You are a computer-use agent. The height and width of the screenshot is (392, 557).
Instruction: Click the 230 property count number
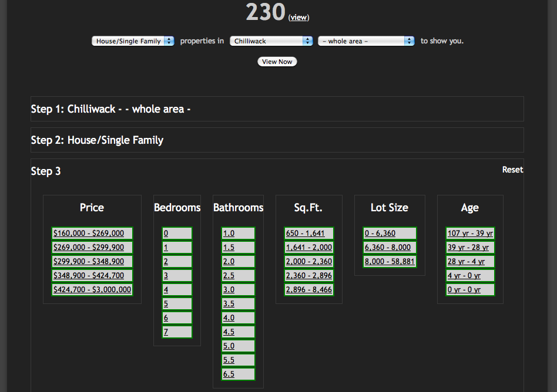pyautogui.click(x=266, y=12)
